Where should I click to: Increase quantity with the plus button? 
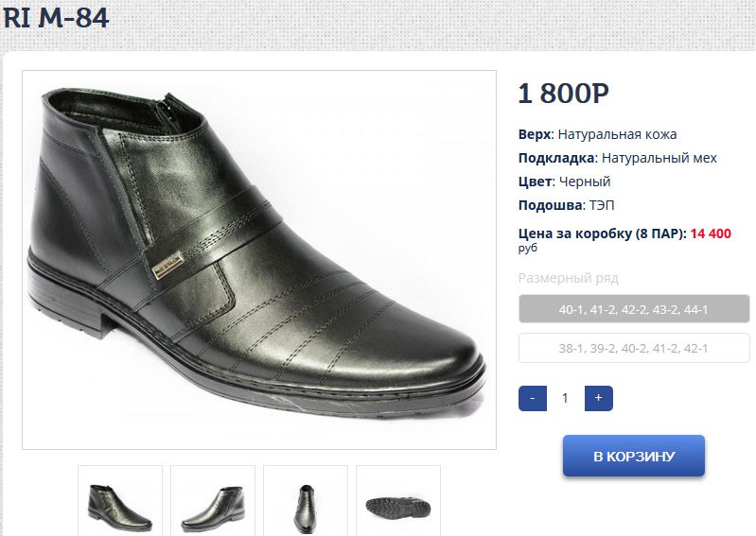598,398
